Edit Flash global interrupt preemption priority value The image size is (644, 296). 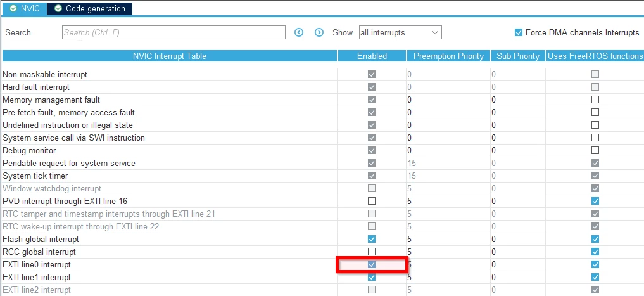tap(448, 239)
